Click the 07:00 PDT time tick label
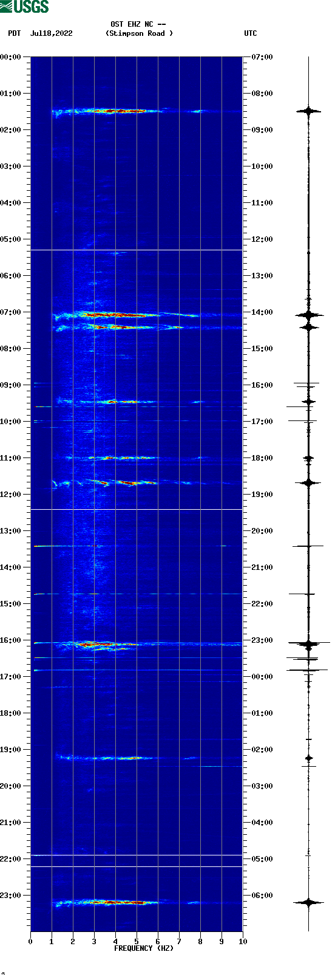The height and width of the screenshot is (980, 335). (x=10, y=312)
